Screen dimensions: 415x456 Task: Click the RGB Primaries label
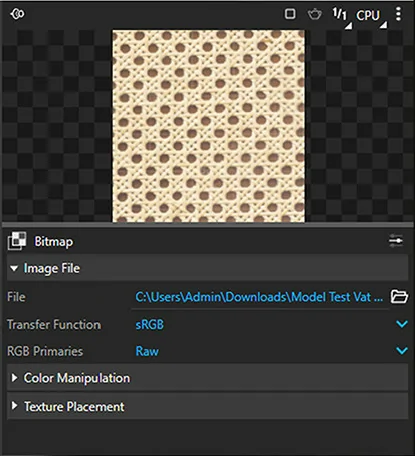click(45, 351)
